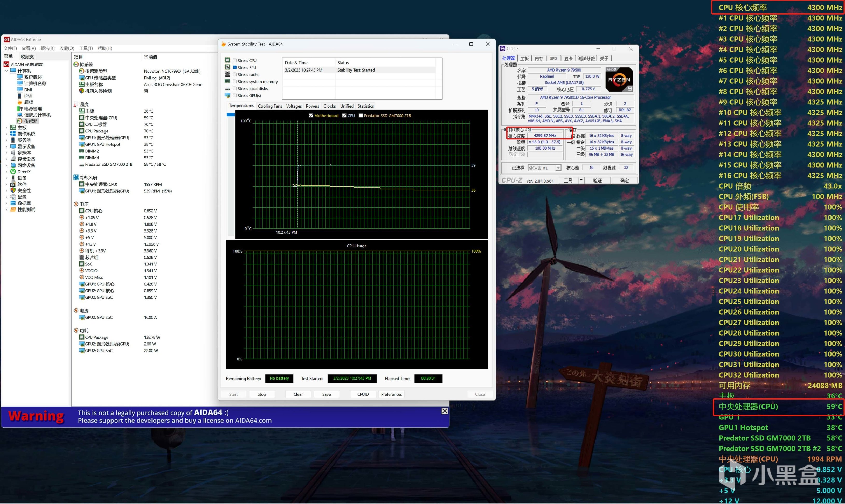Click the Ryzen logo in CPU-Z
The width and height of the screenshot is (845, 504).
[619, 80]
